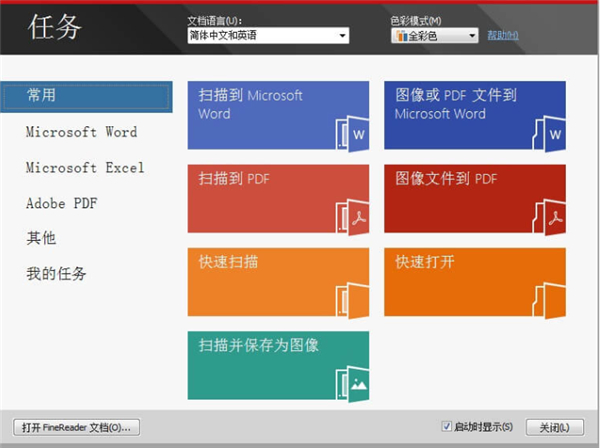Click 简体中文和英语 language field

click(x=260, y=36)
